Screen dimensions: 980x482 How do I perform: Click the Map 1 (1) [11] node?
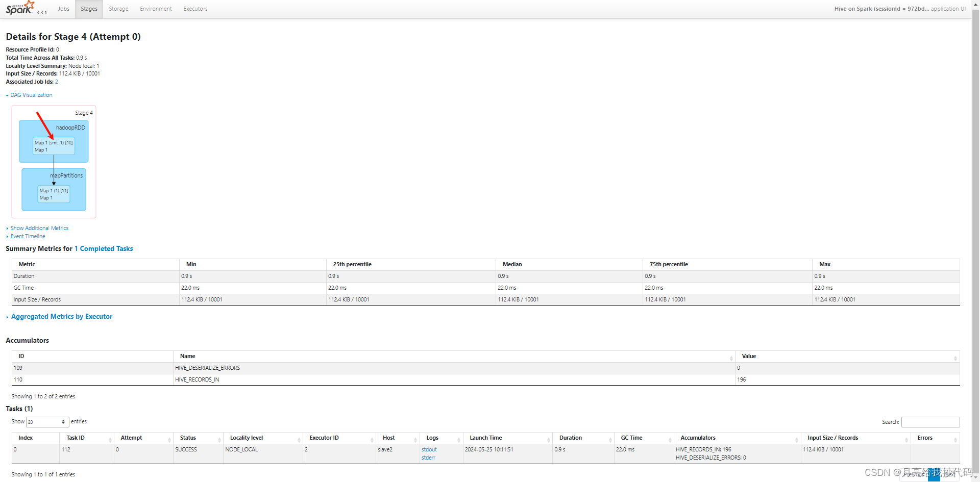pos(54,194)
